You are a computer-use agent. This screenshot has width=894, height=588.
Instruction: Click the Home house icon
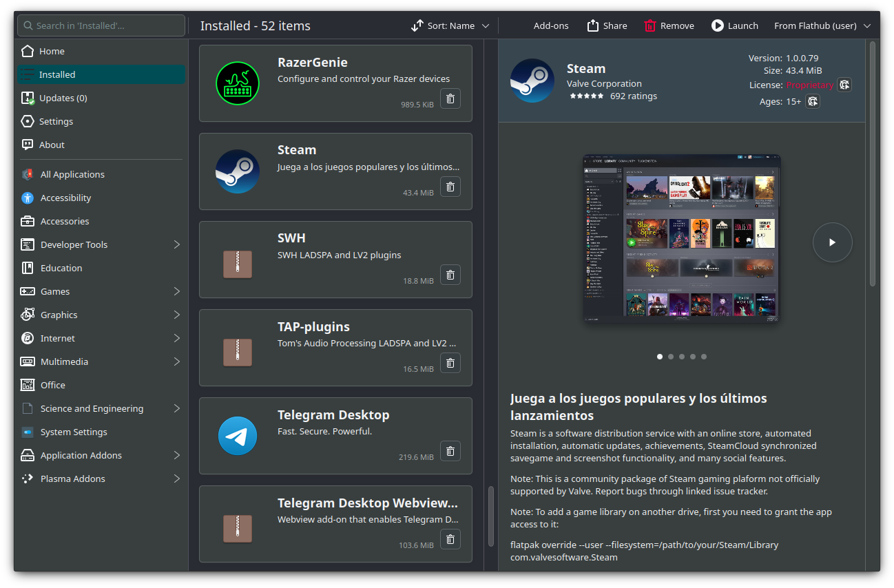(x=28, y=51)
